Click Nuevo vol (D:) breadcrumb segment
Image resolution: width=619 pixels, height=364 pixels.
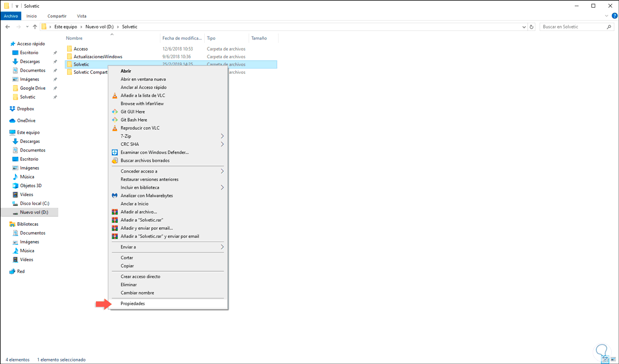(99, 26)
